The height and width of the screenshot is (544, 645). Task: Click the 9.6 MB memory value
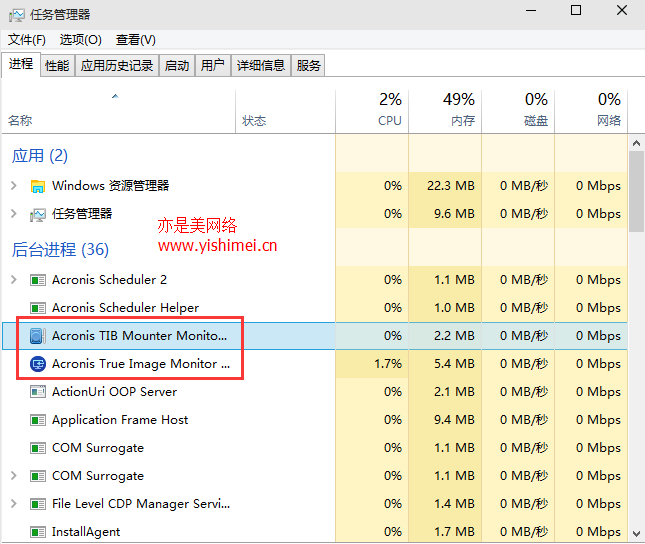pyautogui.click(x=455, y=214)
